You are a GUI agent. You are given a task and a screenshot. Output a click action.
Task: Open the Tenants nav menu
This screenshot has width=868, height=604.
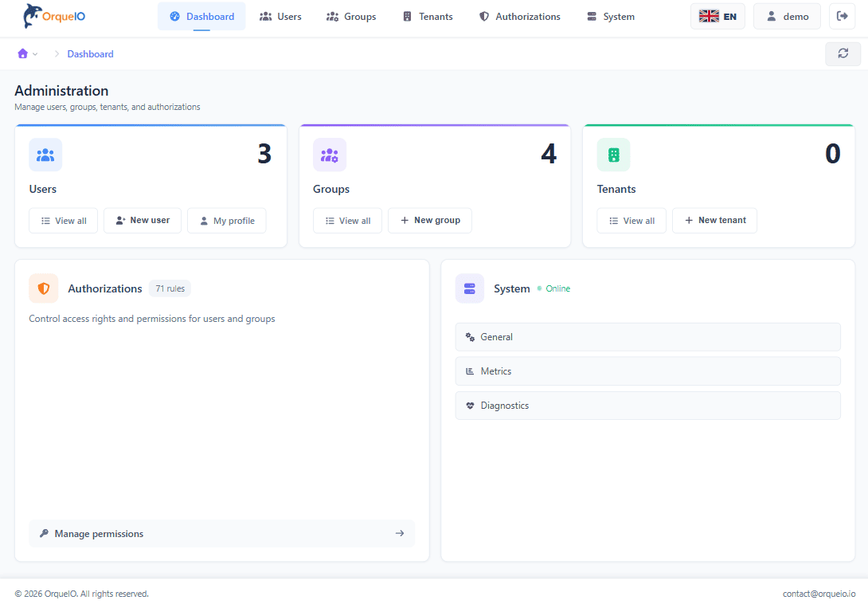(x=428, y=17)
